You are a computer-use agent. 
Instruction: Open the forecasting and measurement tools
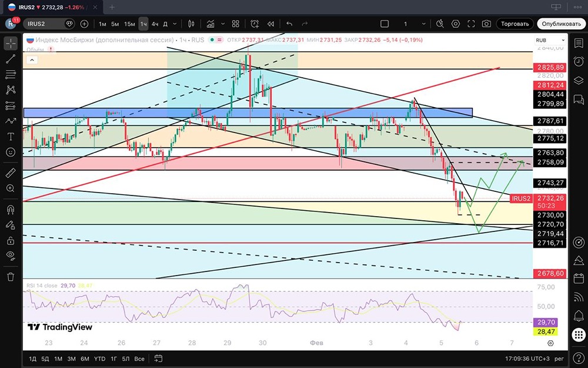pyautogui.click(x=11, y=105)
